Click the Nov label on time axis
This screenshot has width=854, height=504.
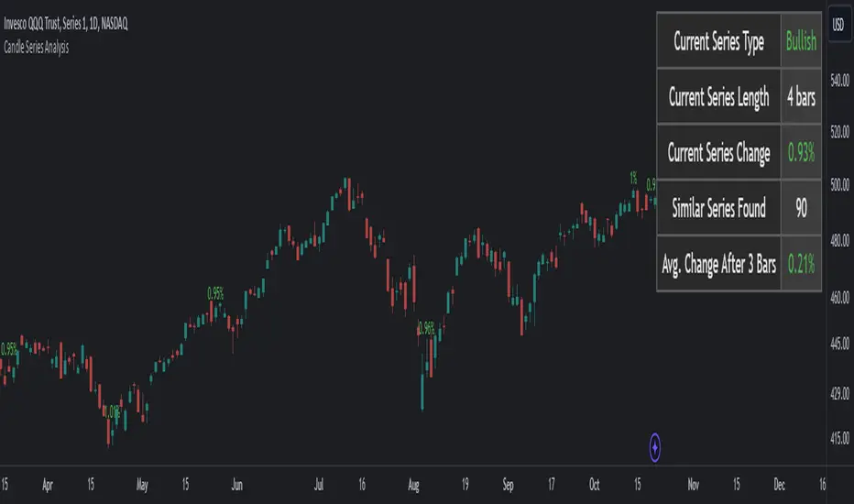click(x=693, y=483)
